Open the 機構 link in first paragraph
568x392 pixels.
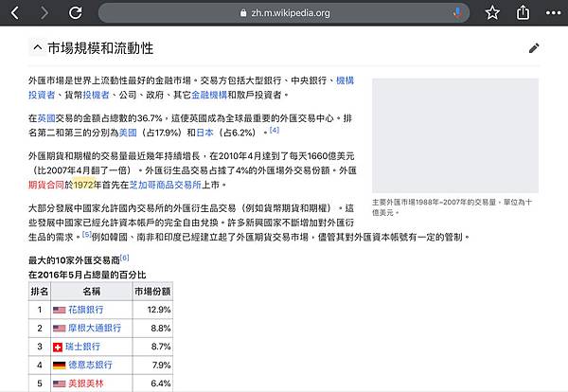coord(345,80)
